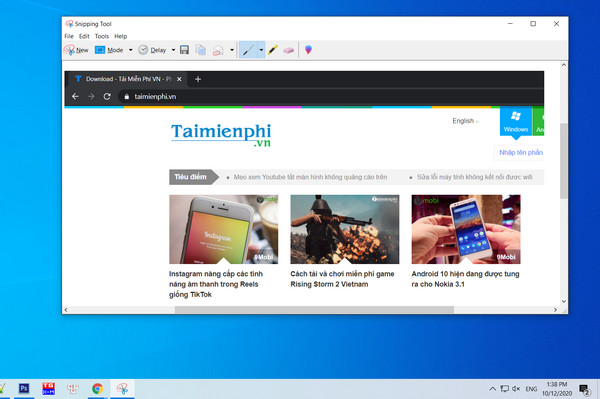
Task: Open the Help menu
Action: [121, 36]
